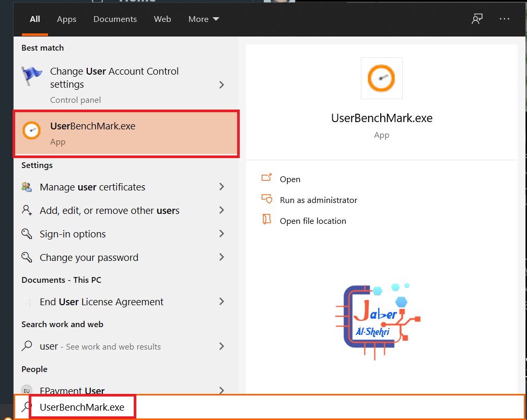Click the blue flag Control panel icon

coord(31,76)
